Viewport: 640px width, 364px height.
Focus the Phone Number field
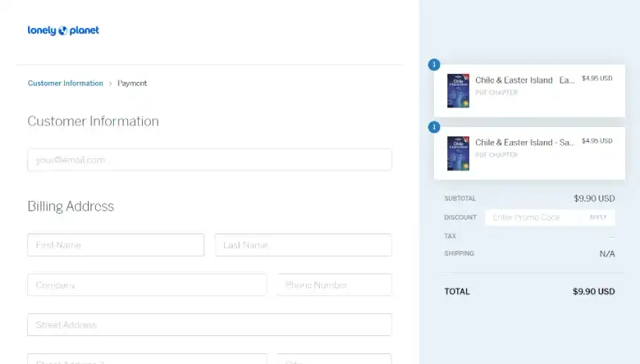pyautogui.click(x=334, y=284)
